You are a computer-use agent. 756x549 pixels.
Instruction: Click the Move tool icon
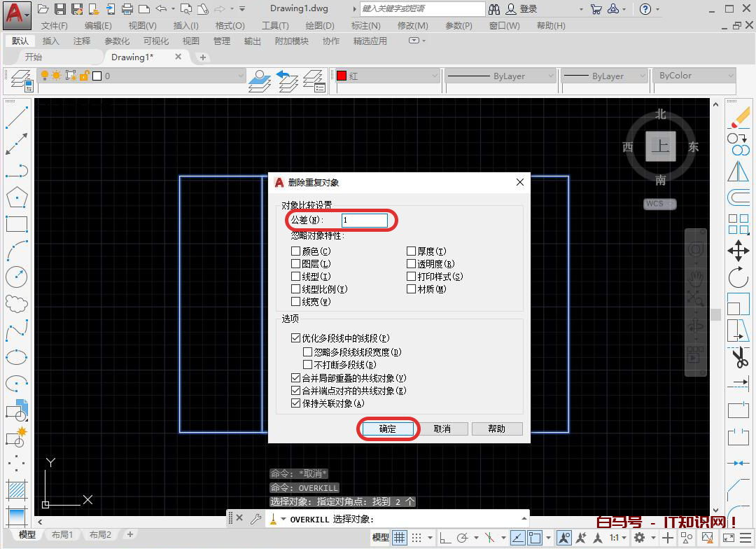738,249
